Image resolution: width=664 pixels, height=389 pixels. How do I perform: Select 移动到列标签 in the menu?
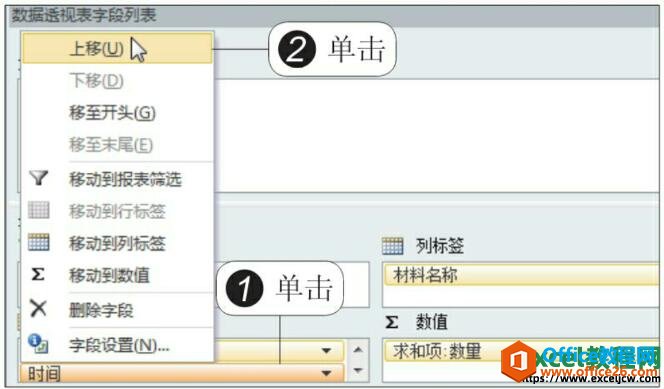117,243
